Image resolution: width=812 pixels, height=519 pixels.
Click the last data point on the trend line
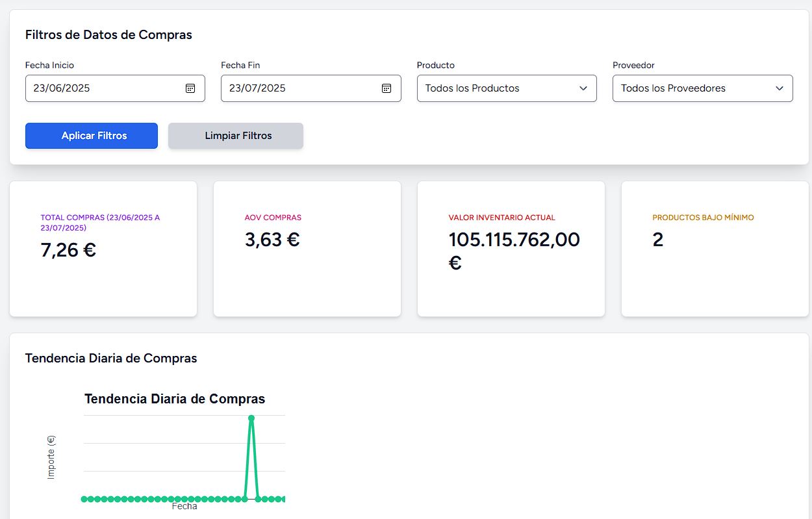[283, 499]
